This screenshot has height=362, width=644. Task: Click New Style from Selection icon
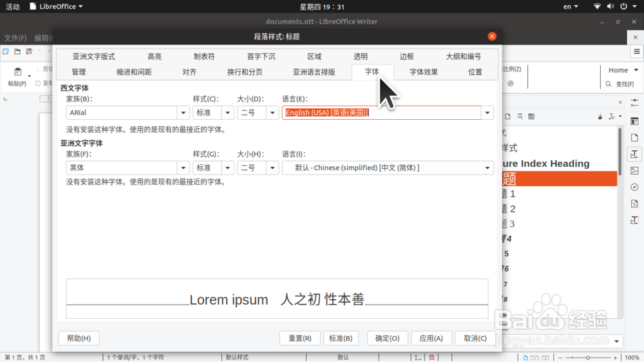tap(612, 117)
